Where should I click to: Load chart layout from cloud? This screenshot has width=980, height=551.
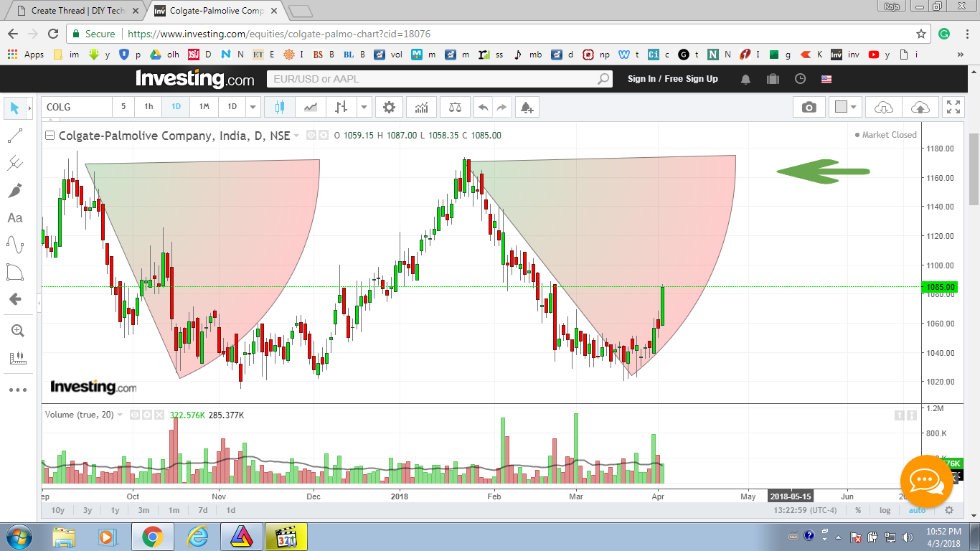[884, 107]
